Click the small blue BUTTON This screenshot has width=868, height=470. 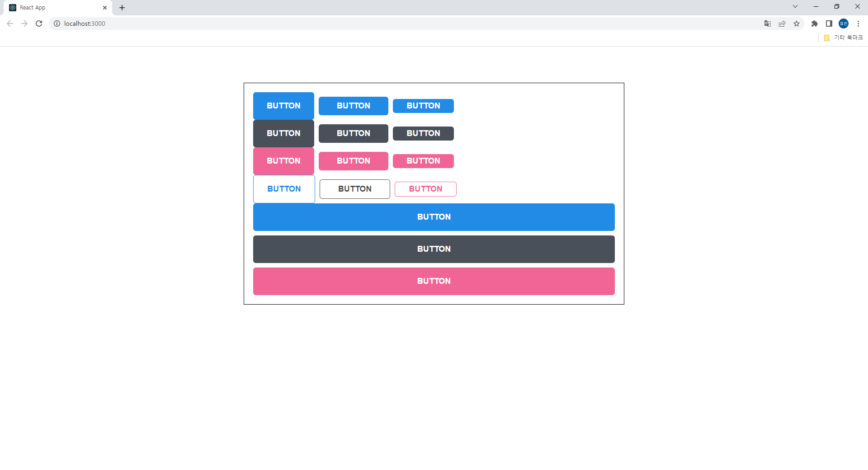click(423, 106)
